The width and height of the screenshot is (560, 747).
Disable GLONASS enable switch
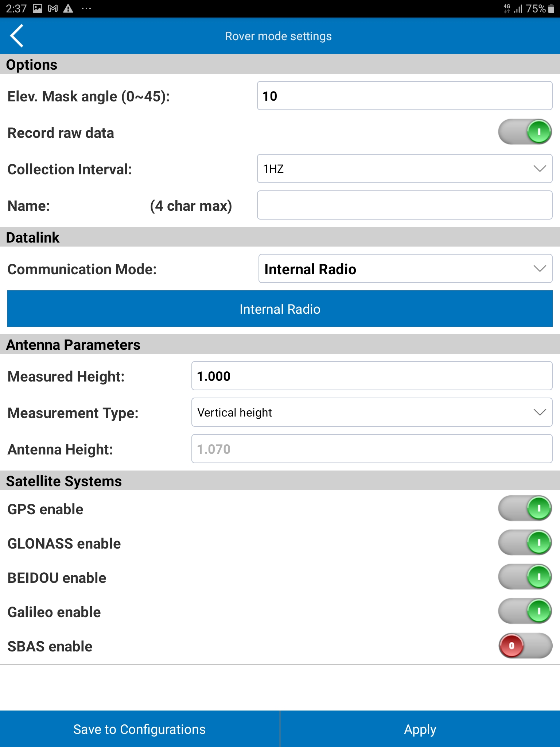click(525, 542)
